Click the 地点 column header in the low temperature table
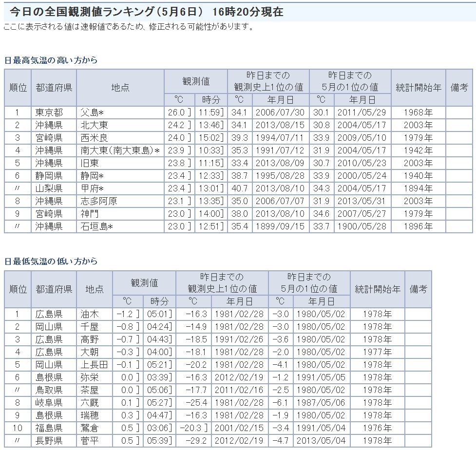476x450 pixels. (x=95, y=289)
